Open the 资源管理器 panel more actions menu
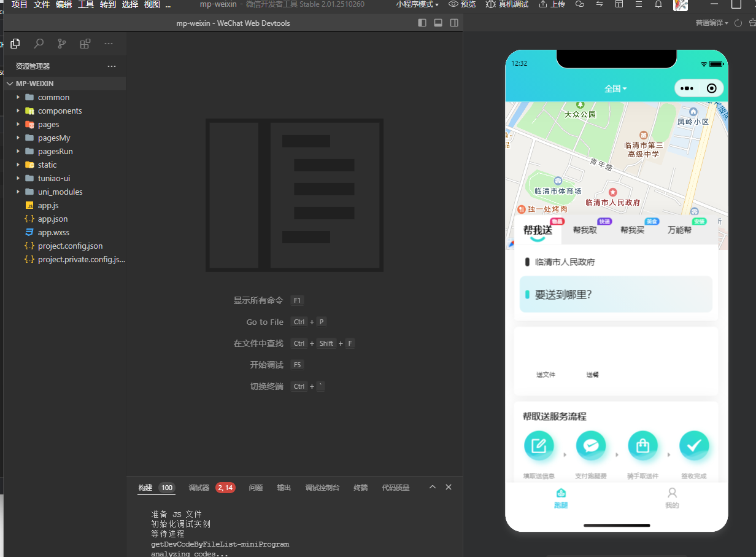The image size is (756, 557). point(112,66)
